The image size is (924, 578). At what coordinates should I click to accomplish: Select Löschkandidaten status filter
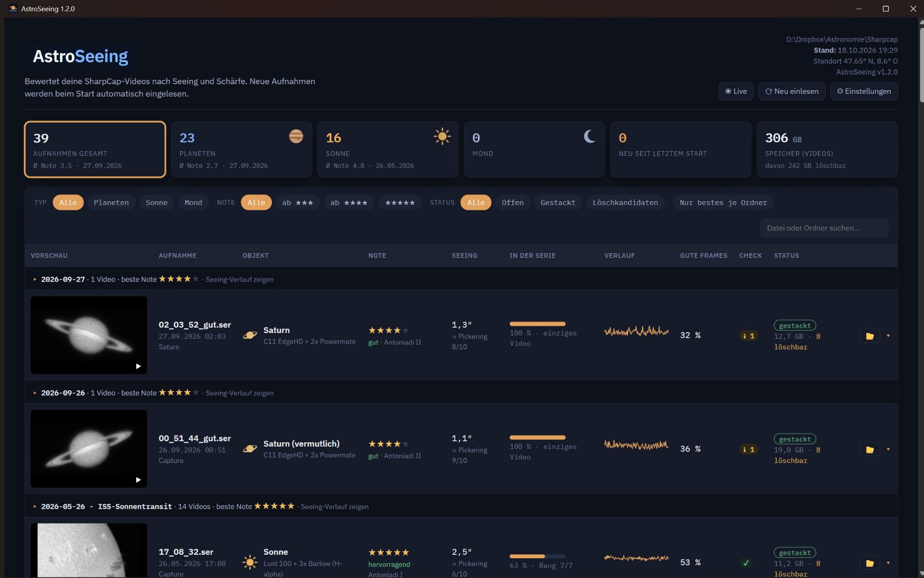pyautogui.click(x=625, y=203)
